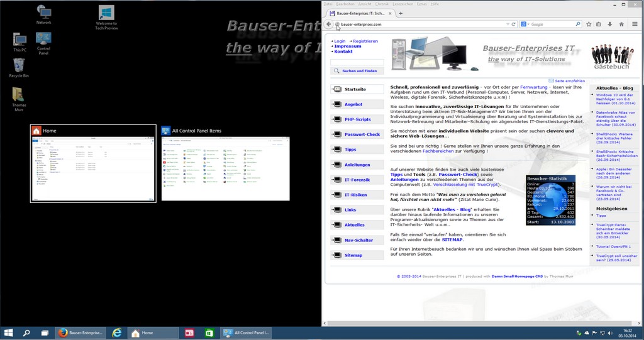Open the taskbar clock showing 16:32
The width and height of the screenshot is (644, 340).
(627, 333)
